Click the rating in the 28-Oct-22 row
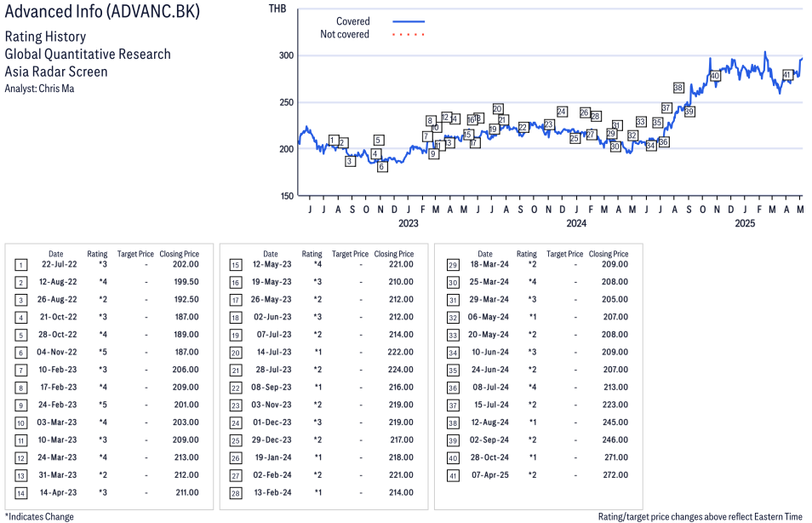The width and height of the screenshot is (812, 523). (103, 335)
